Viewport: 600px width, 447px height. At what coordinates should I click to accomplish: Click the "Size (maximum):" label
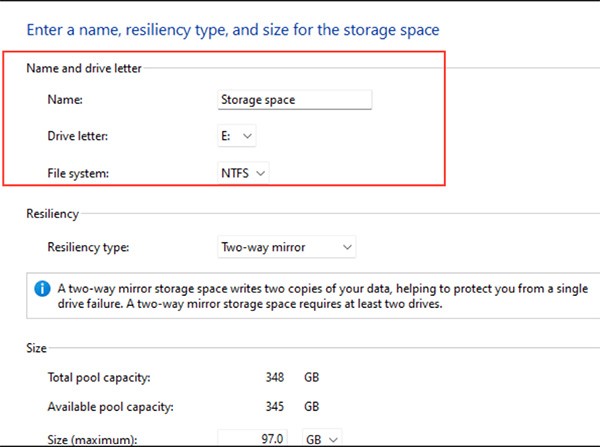click(91, 439)
